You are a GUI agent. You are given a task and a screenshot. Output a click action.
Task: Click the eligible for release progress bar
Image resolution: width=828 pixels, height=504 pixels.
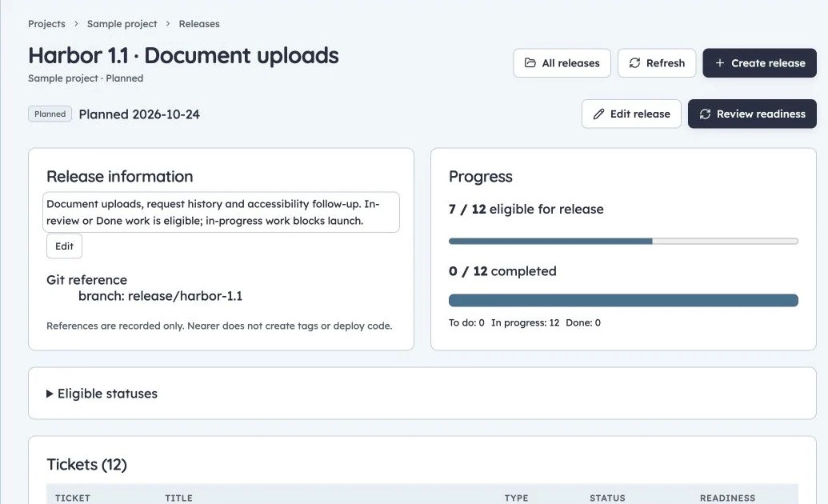tap(623, 241)
